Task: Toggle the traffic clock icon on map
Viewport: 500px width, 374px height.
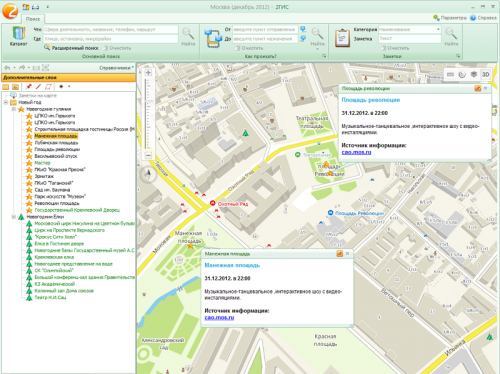Action: (x=462, y=74)
